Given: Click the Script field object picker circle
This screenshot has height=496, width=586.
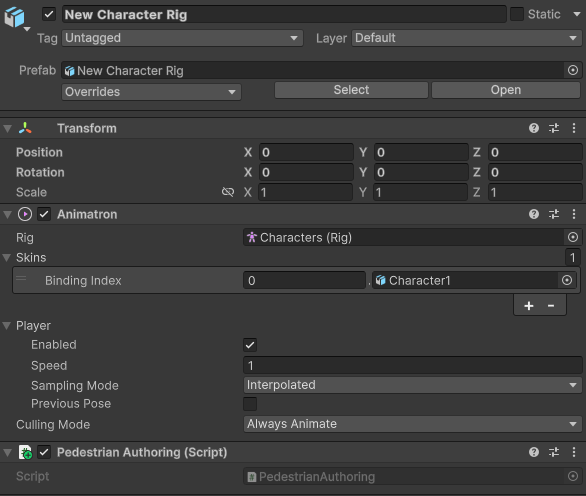Looking at the screenshot, I should (573, 476).
